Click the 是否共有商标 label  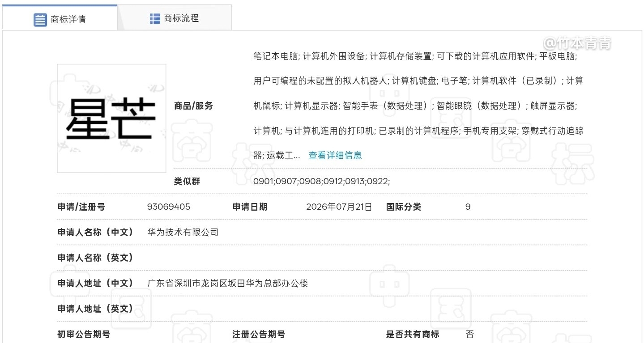pos(413,334)
